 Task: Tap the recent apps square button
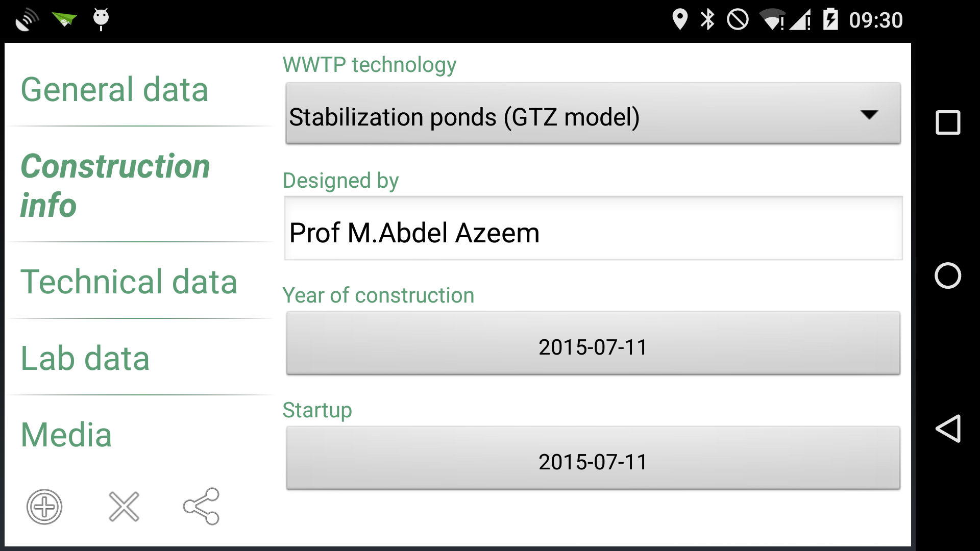click(x=948, y=122)
